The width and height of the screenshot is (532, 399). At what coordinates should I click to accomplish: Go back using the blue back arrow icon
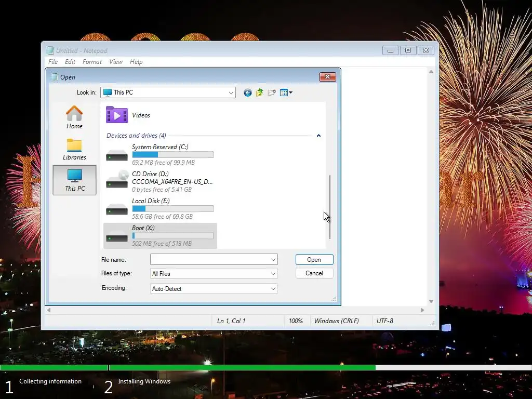tap(248, 92)
